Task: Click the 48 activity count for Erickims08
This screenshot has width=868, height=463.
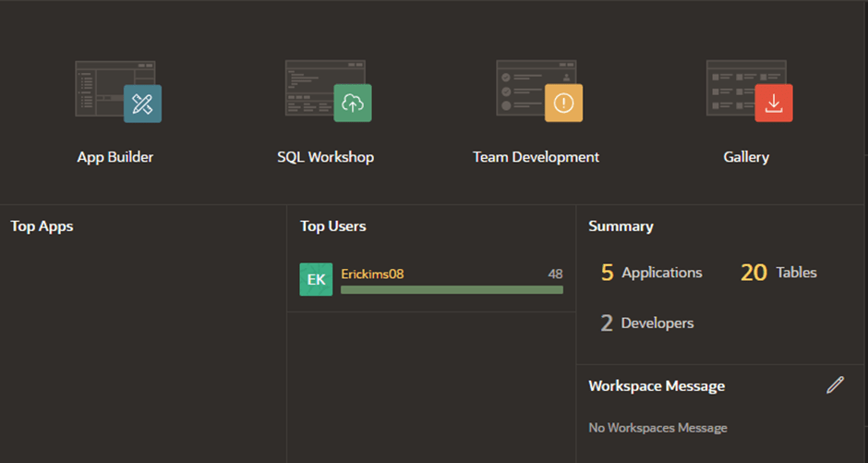Action: 555,274
